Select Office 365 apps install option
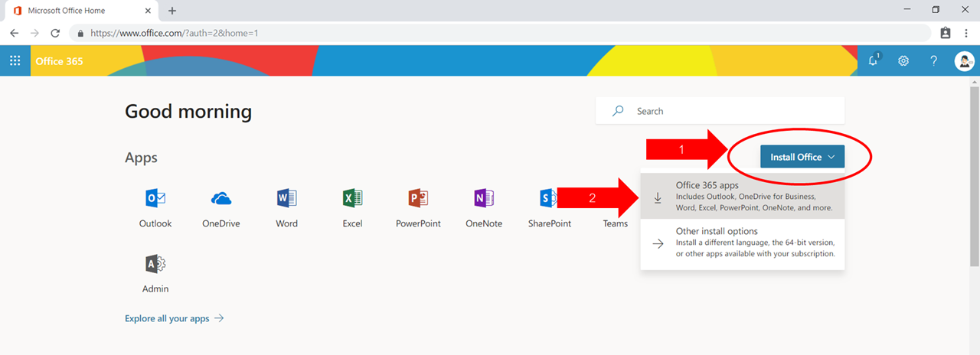The width and height of the screenshot is (980, 355). click(742, 197)
